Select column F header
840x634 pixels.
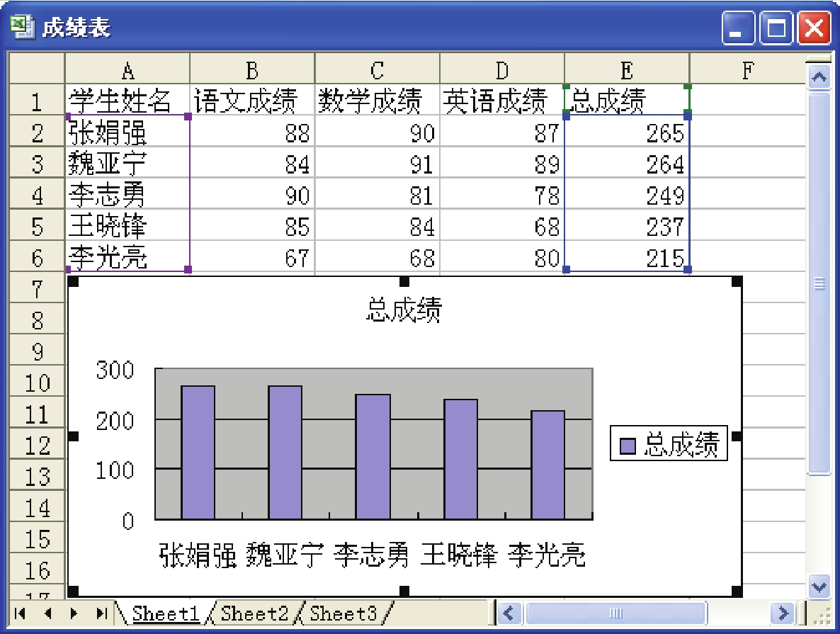click(x=748, y=69)
